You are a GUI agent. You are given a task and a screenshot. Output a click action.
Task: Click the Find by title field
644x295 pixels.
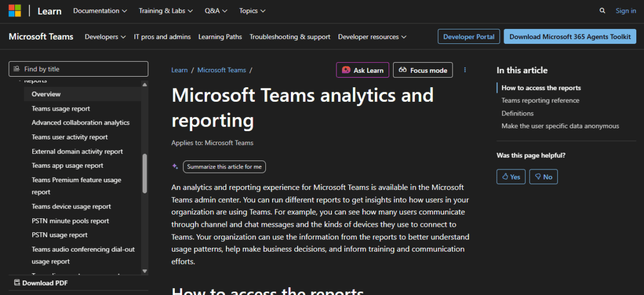point(78,69)
